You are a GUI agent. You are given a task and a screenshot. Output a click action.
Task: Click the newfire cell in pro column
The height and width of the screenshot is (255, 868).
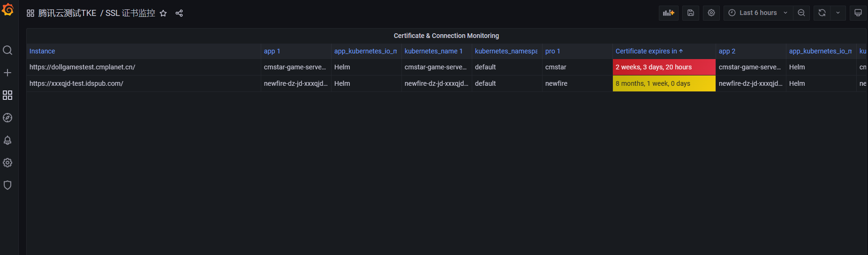click(x=577, y=83)
